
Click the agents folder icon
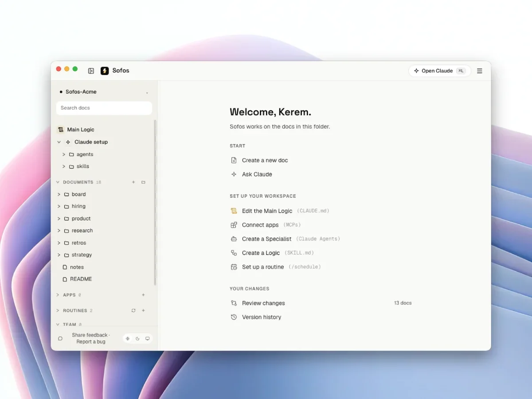coord(71,154)
